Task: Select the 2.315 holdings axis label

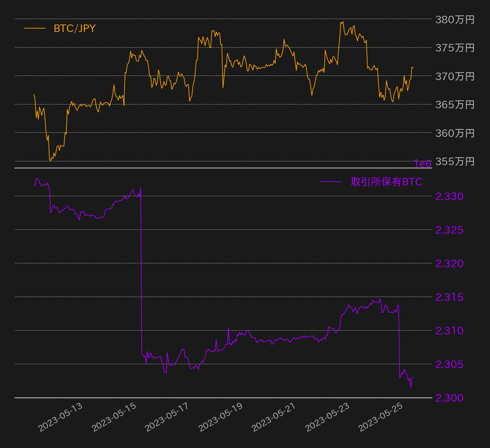Action: (x=449, y=297)
